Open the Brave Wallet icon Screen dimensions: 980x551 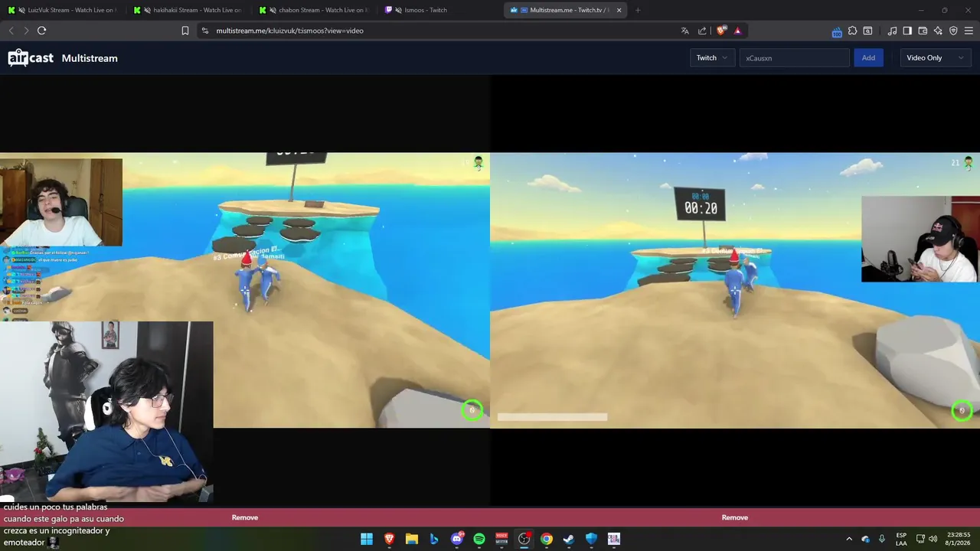pyautogui.click(x=923, y=31)
